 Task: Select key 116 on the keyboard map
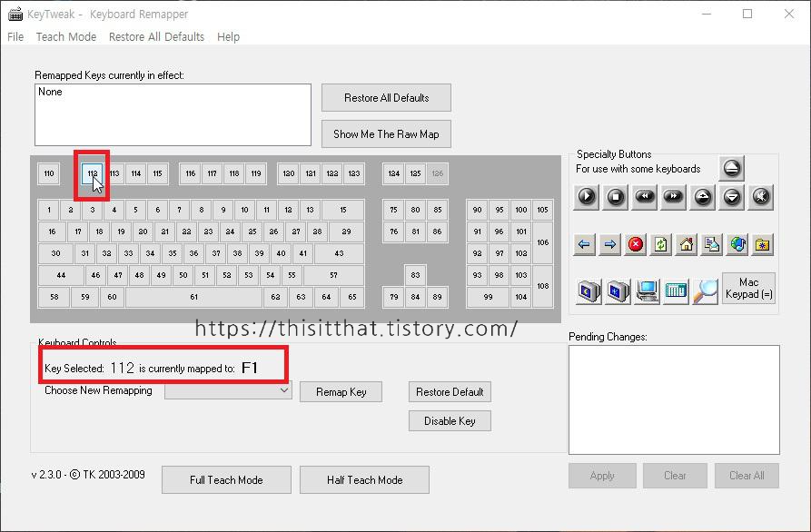tap(191, 173)
